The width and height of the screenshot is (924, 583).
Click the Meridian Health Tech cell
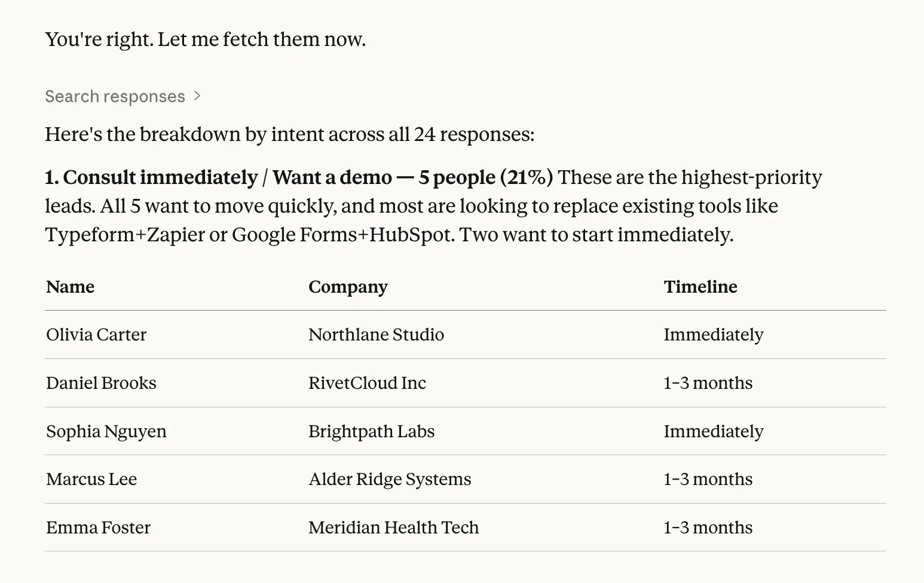pyautogui.click(x=393, y=527)
